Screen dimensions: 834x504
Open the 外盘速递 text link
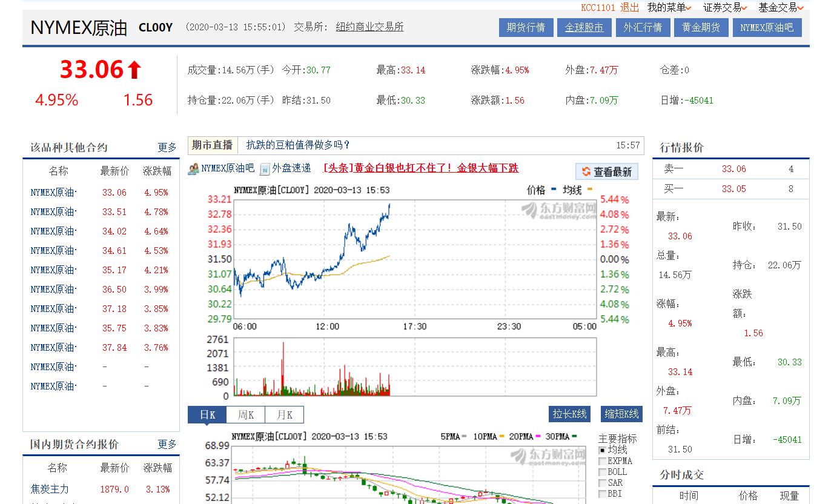point(291,168)
